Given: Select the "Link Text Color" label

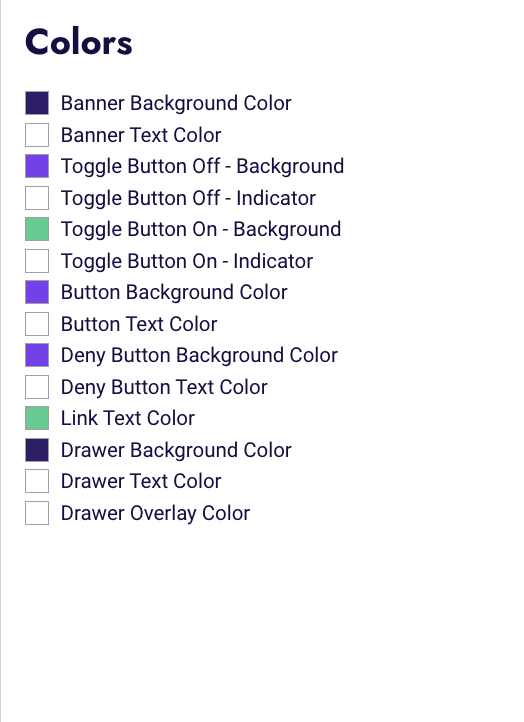Looking at the screenshot, I should point(128,418).
